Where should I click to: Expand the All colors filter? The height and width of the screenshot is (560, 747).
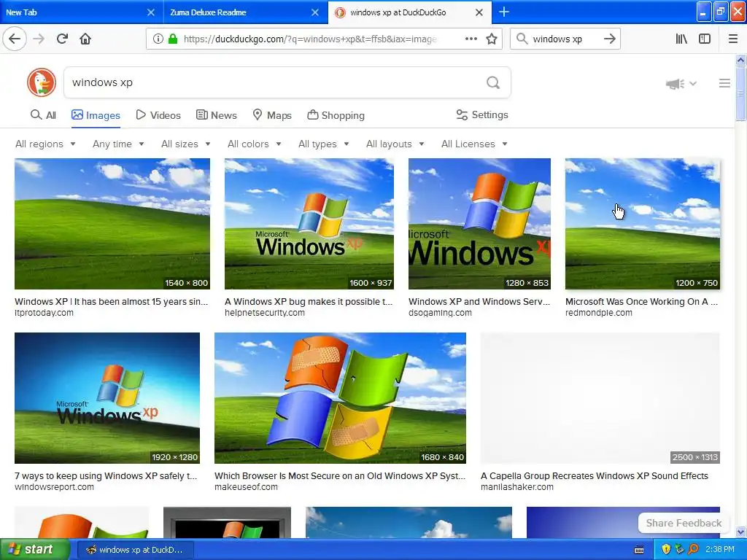click(255, 144)
